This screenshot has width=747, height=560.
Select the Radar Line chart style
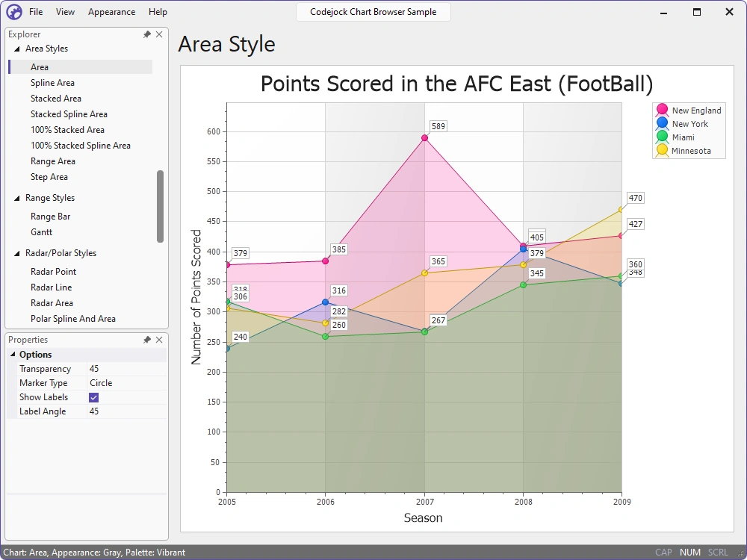51,287
